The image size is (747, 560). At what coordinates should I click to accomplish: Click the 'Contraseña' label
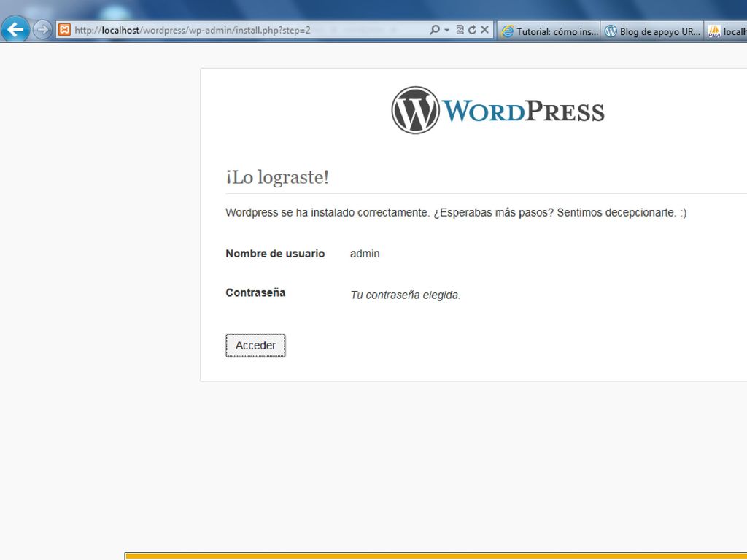(x=255, y=292)
